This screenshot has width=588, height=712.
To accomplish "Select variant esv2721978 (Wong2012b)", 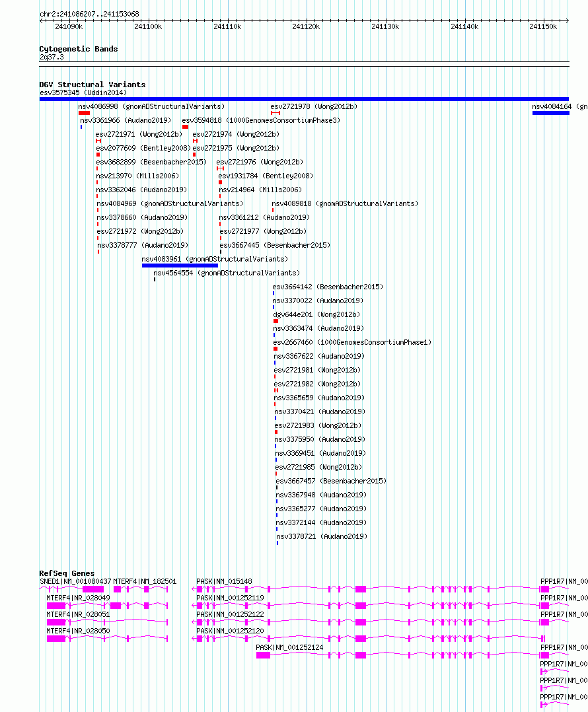I will click(314, 107).
